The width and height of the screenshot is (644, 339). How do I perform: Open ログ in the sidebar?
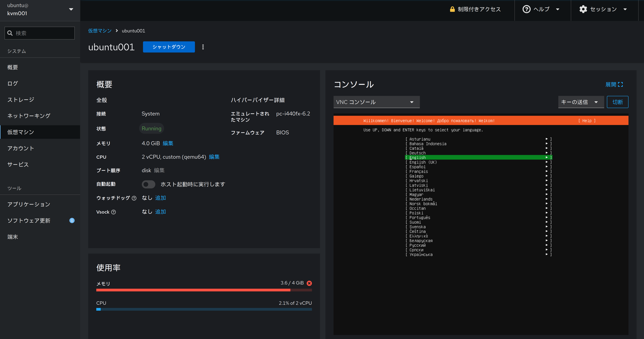(x=40, y=83)
